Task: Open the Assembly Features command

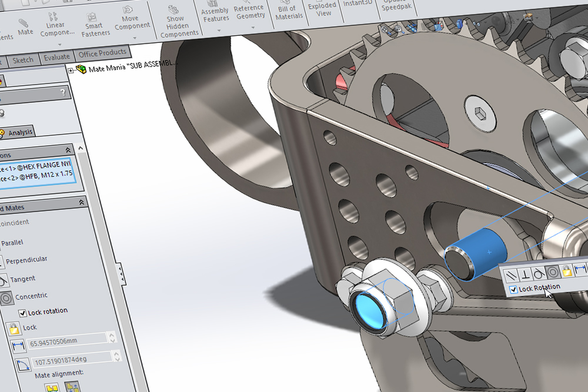Action: [215, 11]
